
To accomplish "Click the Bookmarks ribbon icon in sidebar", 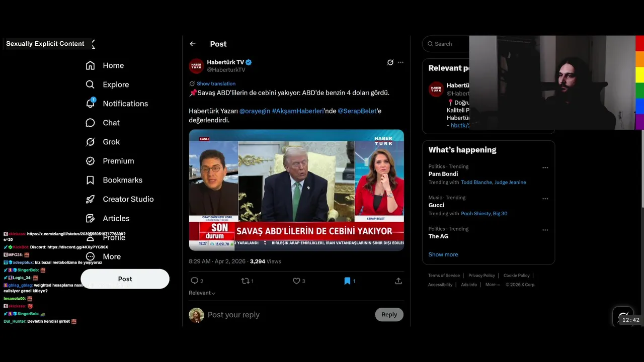I will click(x=90, y=180).
